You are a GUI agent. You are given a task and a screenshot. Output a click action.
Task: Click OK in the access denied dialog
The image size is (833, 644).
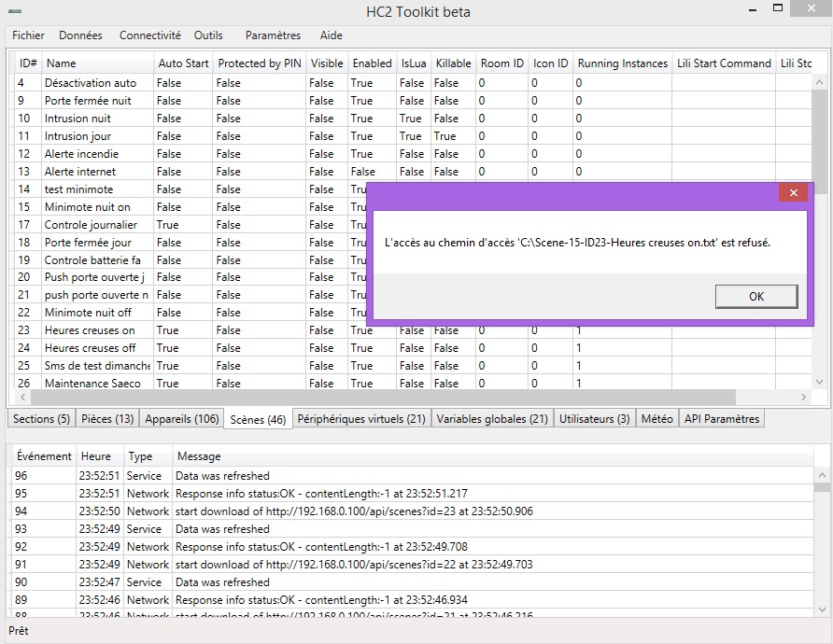point(756,296)
